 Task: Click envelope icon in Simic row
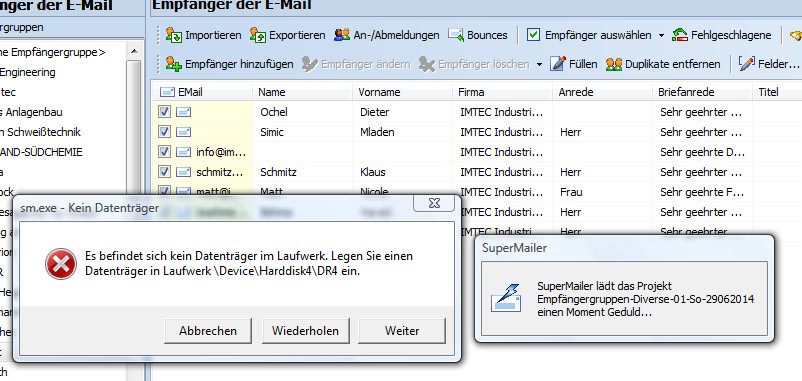coord(184,132)
